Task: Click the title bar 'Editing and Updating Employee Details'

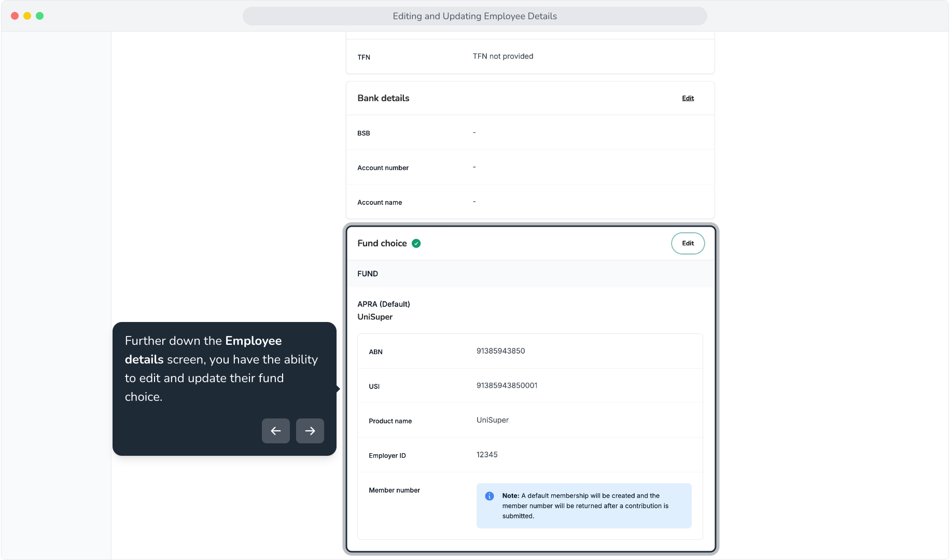Action: 475,16
